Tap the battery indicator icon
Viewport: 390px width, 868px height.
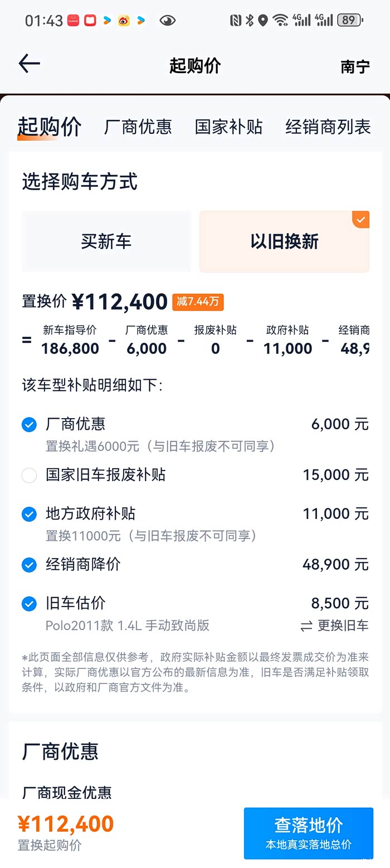point(349,21)
